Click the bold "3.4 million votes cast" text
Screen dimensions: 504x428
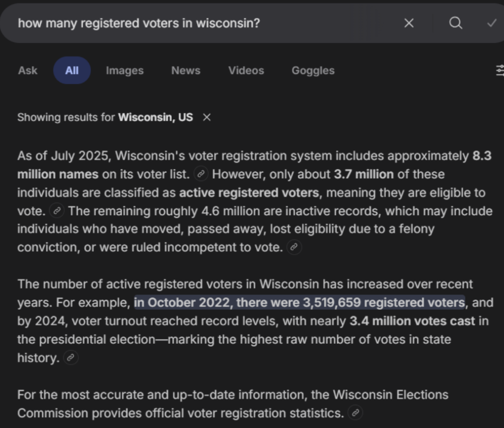[x=412, y=321]
